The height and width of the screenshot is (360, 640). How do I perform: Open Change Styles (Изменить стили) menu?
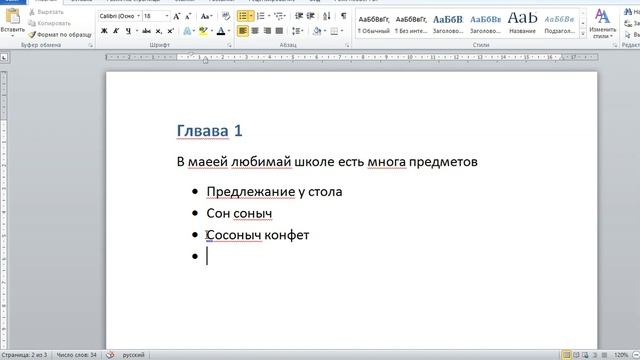tap(602, 23)
